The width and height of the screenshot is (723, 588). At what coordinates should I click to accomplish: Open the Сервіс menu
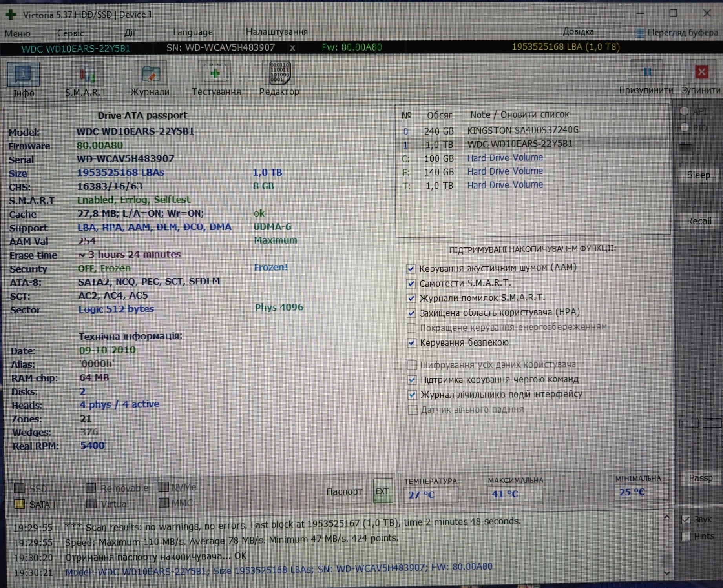pyautogui.click(x=70, y=33)
